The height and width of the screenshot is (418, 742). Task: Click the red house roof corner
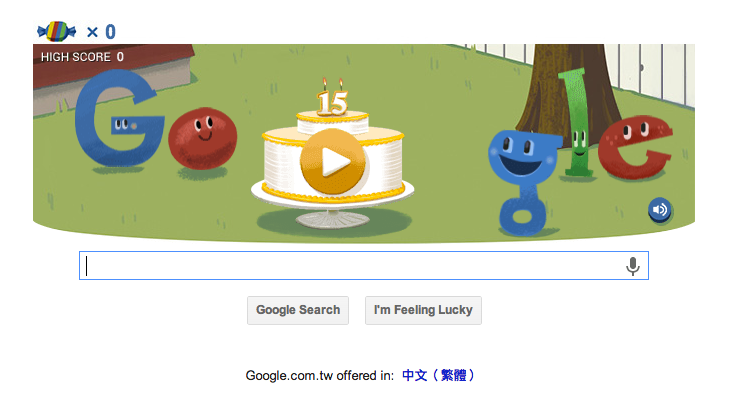pyautogui.click(x=114, y=64)
